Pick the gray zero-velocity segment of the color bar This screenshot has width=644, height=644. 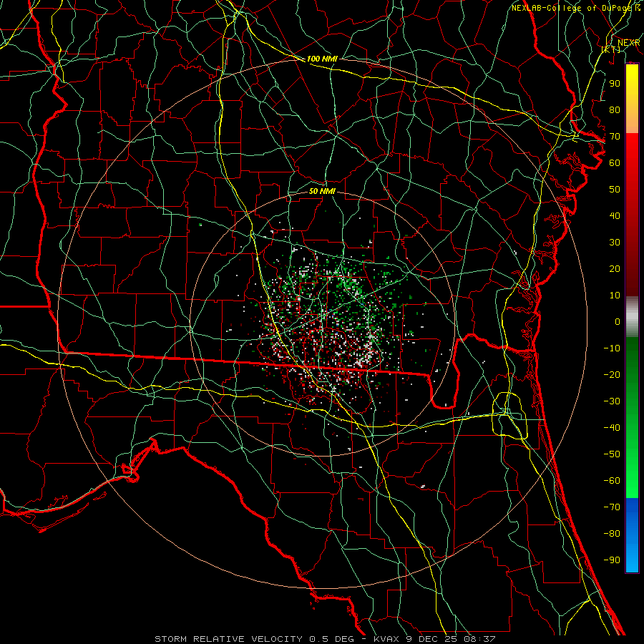tap(632, 317)
